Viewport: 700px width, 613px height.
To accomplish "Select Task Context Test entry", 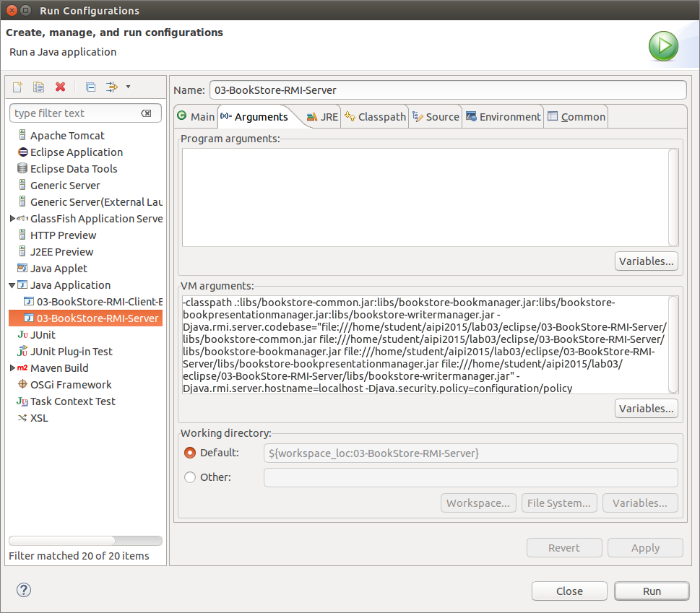I will [72, 401].
